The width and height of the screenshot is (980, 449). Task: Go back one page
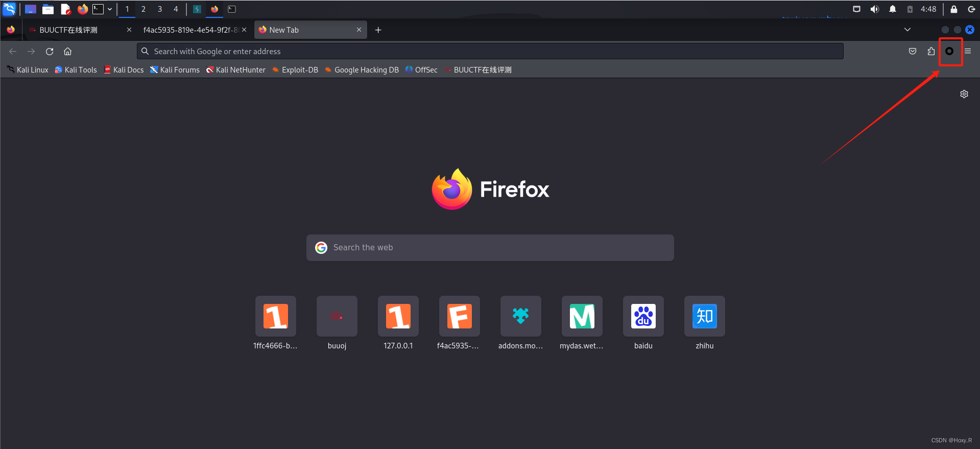[13, 52]
